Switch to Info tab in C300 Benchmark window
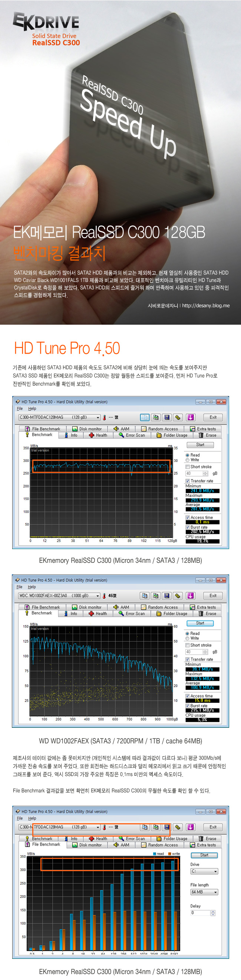The width and height of the screenshot is (241, 980). point(71,435)
